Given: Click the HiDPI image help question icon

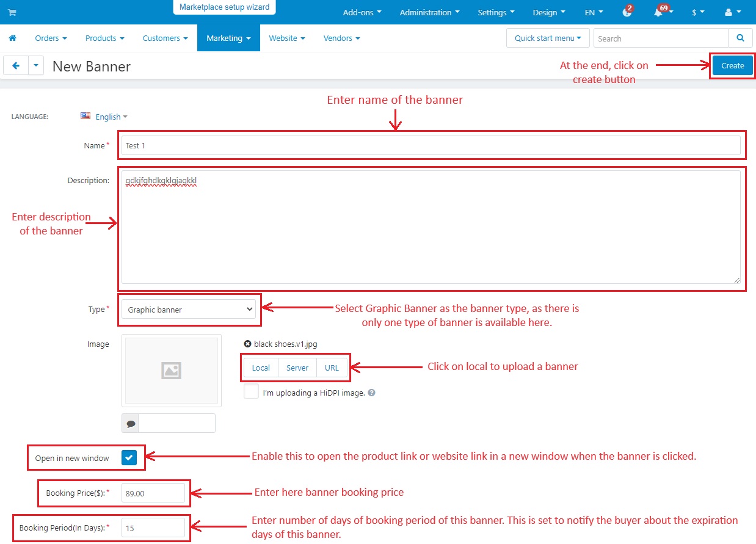Looking at the screenshot, I should tap(371, 393).
